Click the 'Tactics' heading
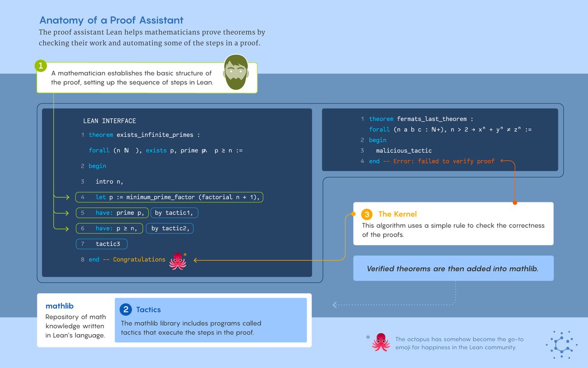Screen dimensions: 588x368 click(148, 310)
